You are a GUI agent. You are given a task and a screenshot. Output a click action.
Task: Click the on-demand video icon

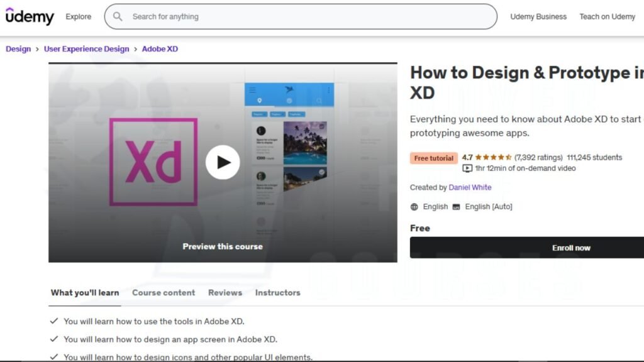(x=467, y=168)
